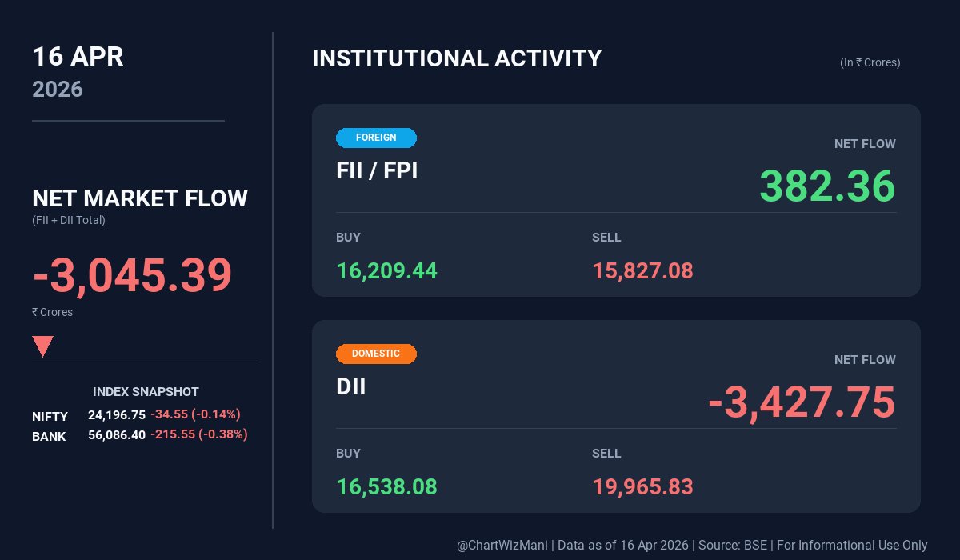This screenshot has height=560, width=960.
Task: Click FII sell value 15,827.08
Action: [x=642, y=271]
